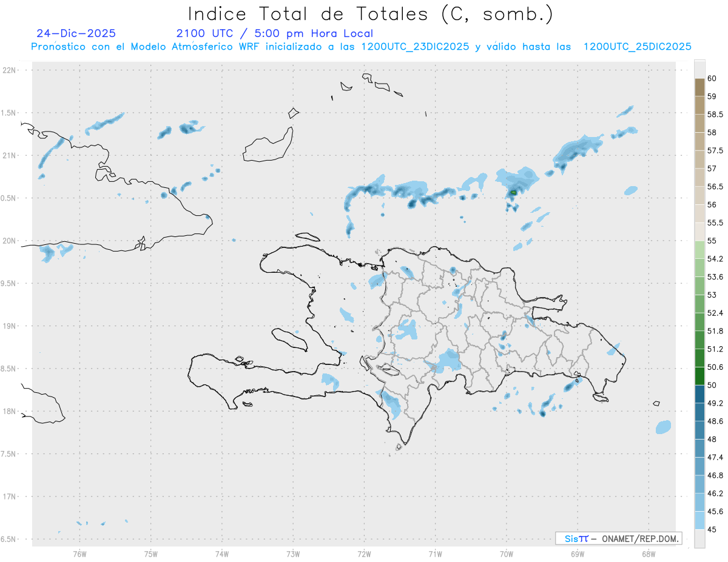
Task: Click the colorbar label '46.8'
Action: point(715,475)
